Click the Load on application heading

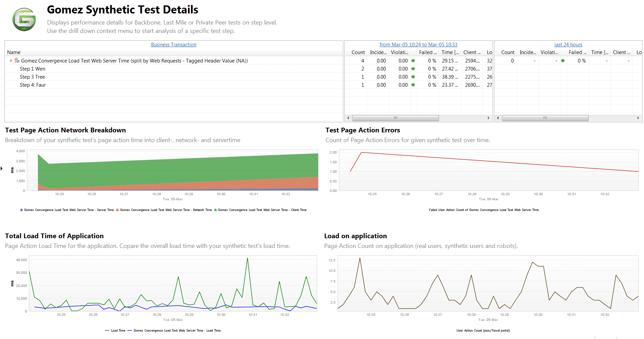[x=355, y=236]
